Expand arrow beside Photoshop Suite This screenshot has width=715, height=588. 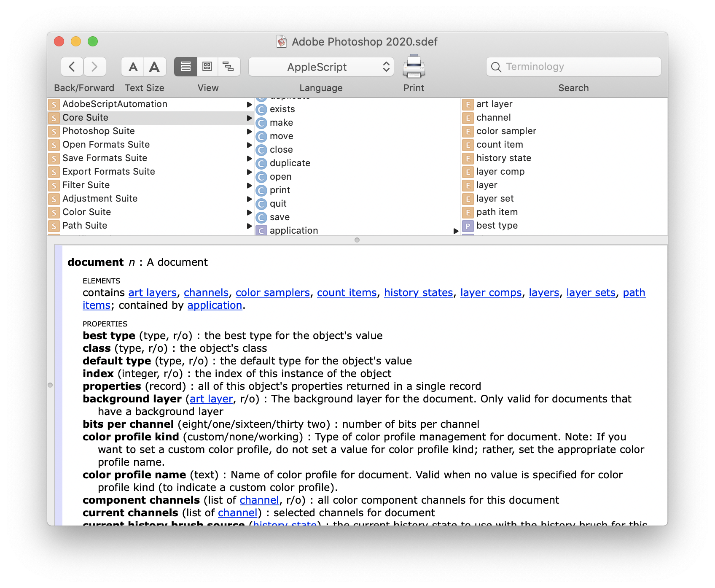coord(249,131)
